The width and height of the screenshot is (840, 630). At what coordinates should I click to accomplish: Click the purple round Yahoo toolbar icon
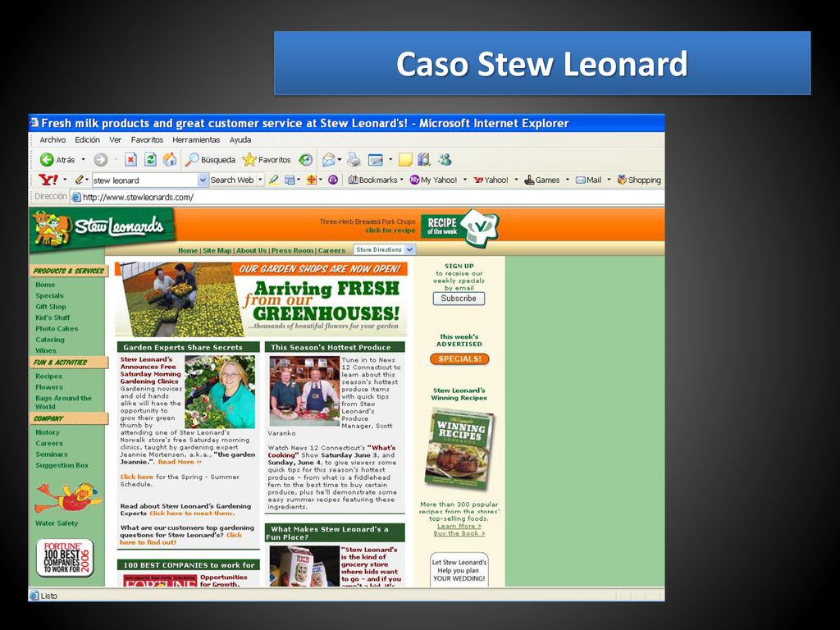pyautogui.click(x=333, y=180)
